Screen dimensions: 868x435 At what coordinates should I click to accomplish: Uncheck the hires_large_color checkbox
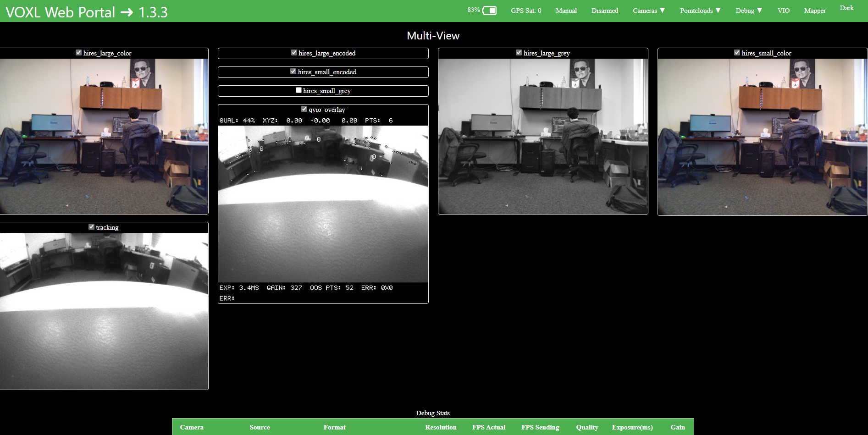79,53
